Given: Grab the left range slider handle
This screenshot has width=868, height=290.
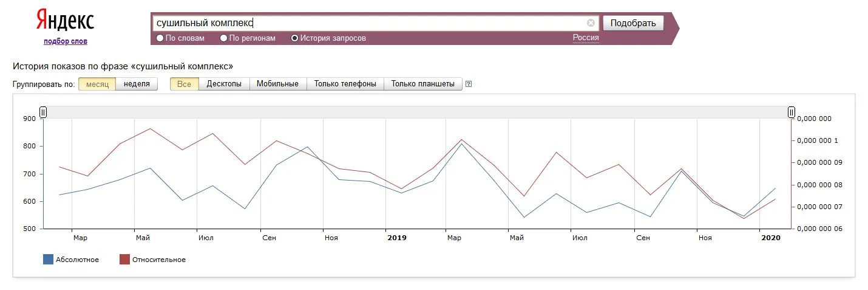Looking at the screenshot, I should coord(43,112).
